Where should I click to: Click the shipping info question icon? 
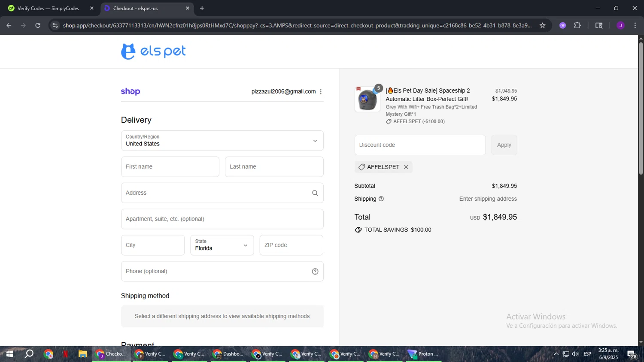click(x=381, y=199)
